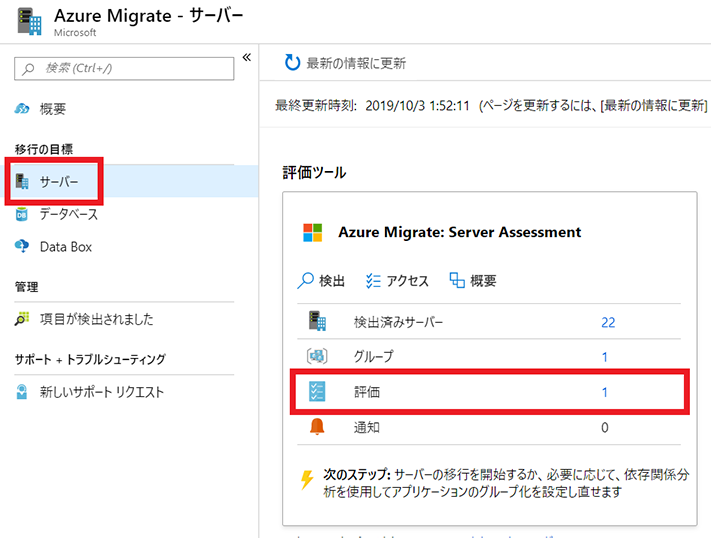Screen dimensions: 711x538
Task: Click the グループ row label
Action: [x=374, y=357]
